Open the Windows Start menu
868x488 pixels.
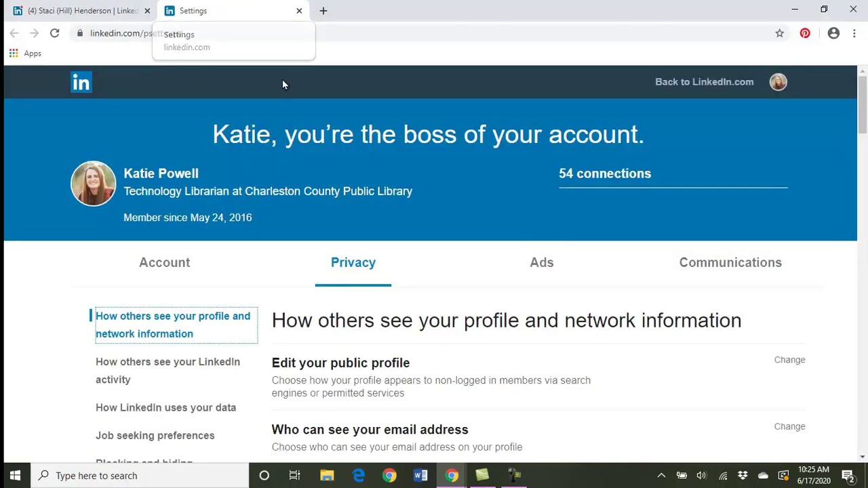pos(15,476)
